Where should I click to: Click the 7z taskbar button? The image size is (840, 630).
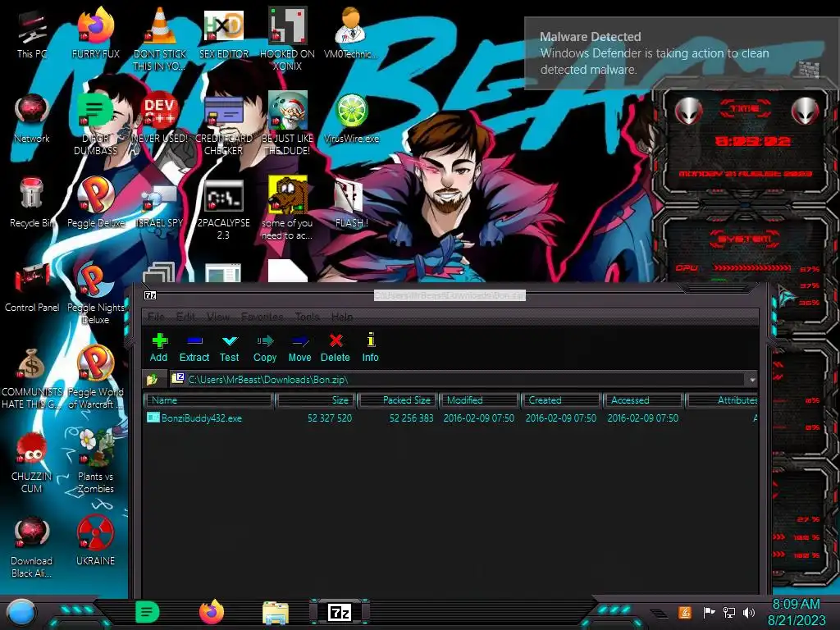(x=339, y=612)
